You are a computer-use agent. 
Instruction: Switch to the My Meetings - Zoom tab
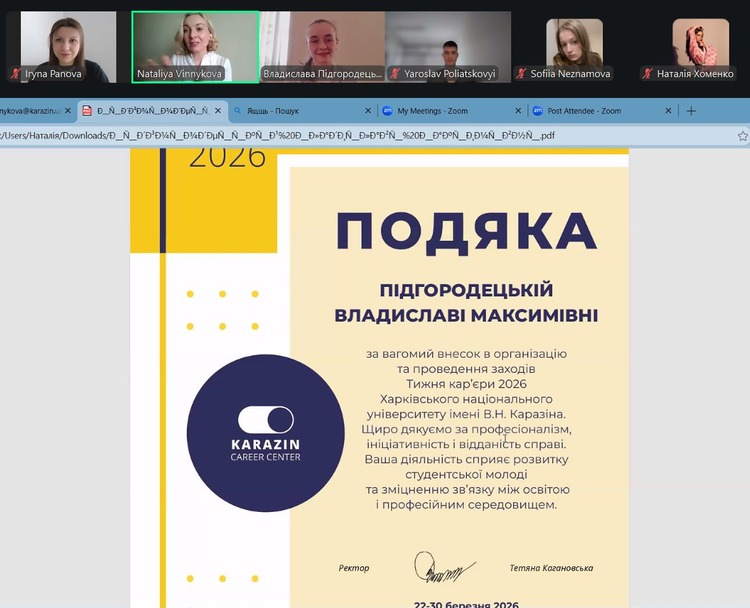[x=440, y=111]
